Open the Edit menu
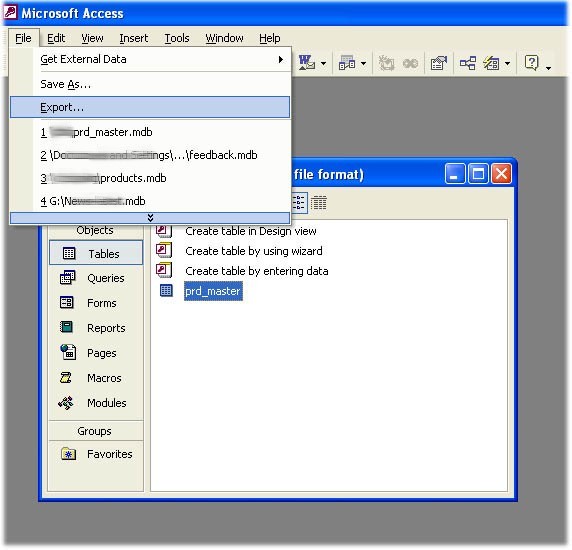Screen dimensions: 572x550 (56, 38)
